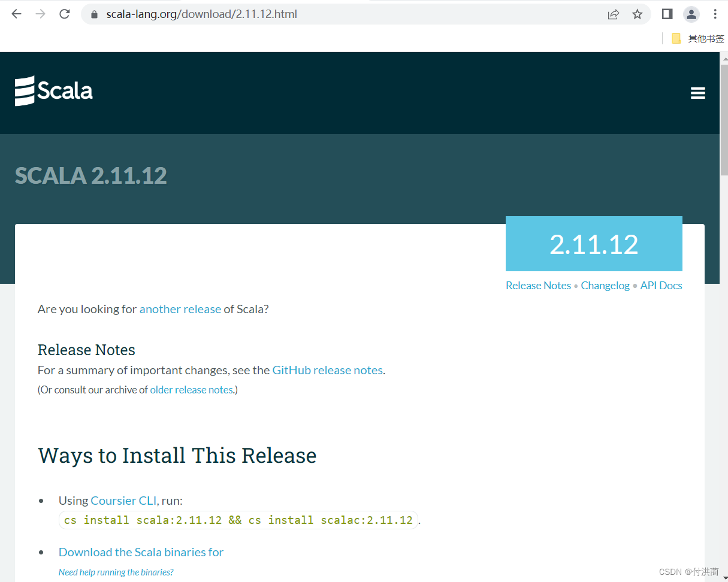Click the share page icon in address bar
This screenshot has width=728, height=582.
point(613,14)
